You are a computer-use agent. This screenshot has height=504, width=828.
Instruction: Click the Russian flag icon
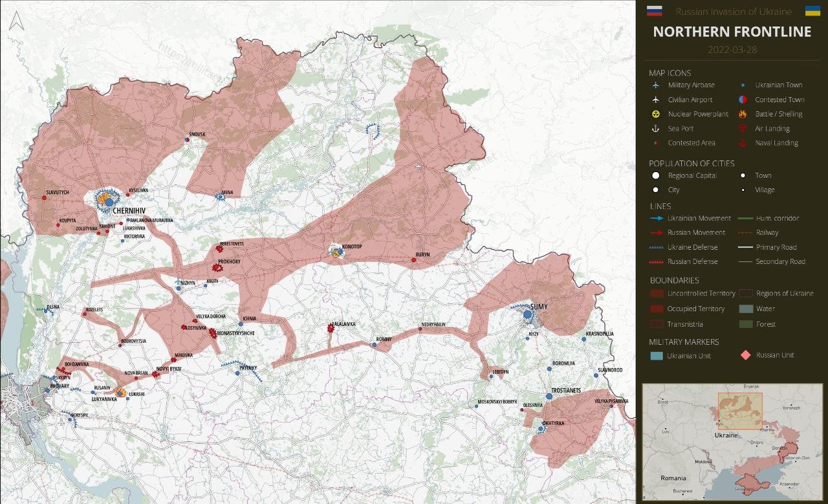[655, 11]
